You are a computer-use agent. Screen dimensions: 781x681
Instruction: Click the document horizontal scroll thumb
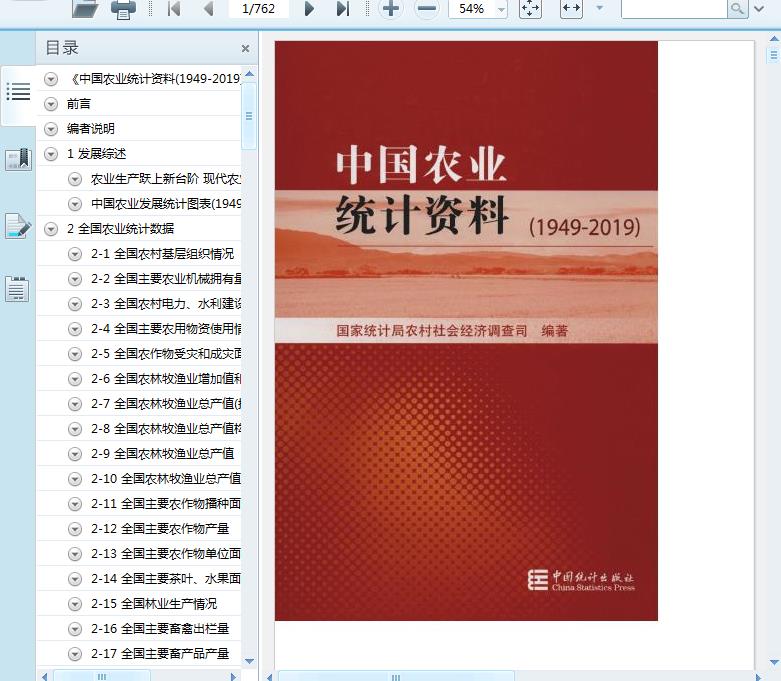point(396,677)
